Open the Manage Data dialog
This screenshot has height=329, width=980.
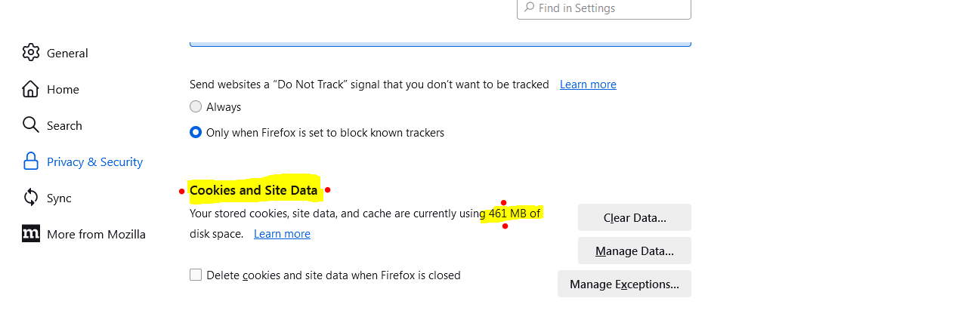click(x=634, y=251)
